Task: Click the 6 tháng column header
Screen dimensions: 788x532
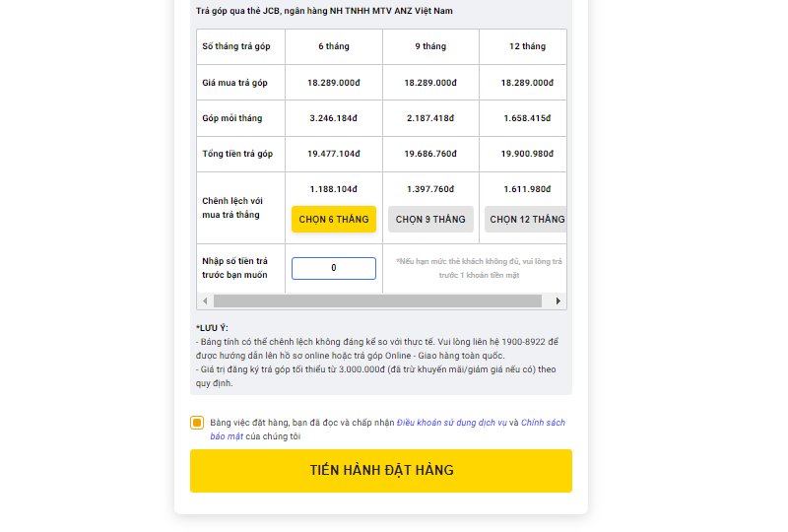Action: coord(334,46)
